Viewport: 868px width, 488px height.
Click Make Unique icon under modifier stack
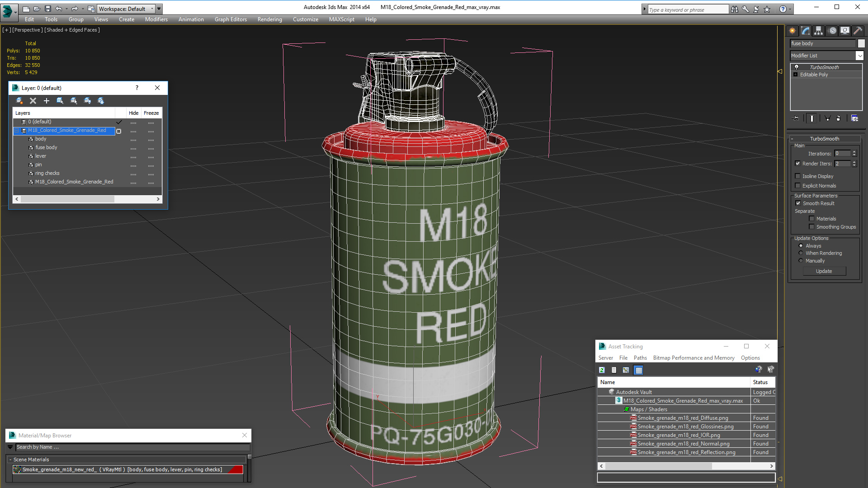(x=827, y=118)
